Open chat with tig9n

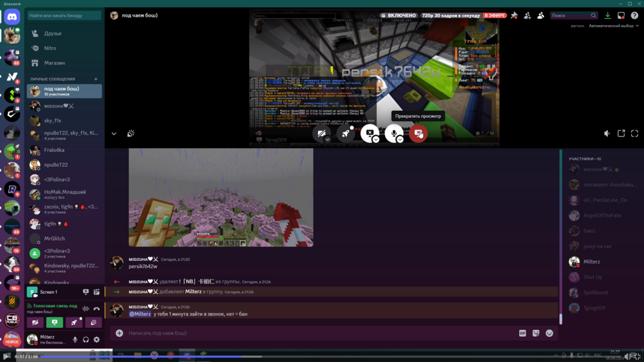click(x=64, y=224)
